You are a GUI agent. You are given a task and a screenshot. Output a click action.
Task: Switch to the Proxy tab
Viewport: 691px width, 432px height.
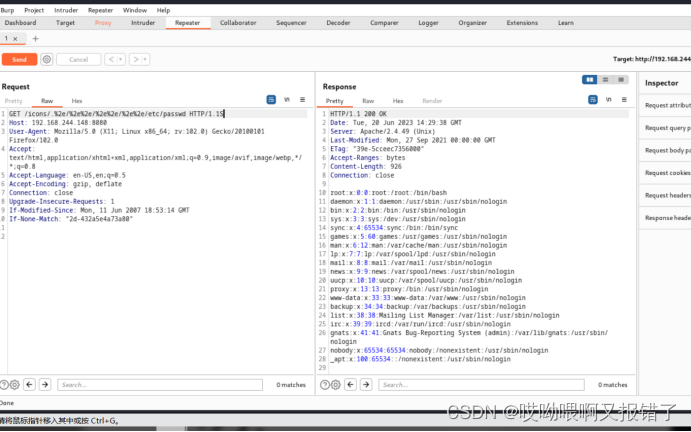pos(103,22)
